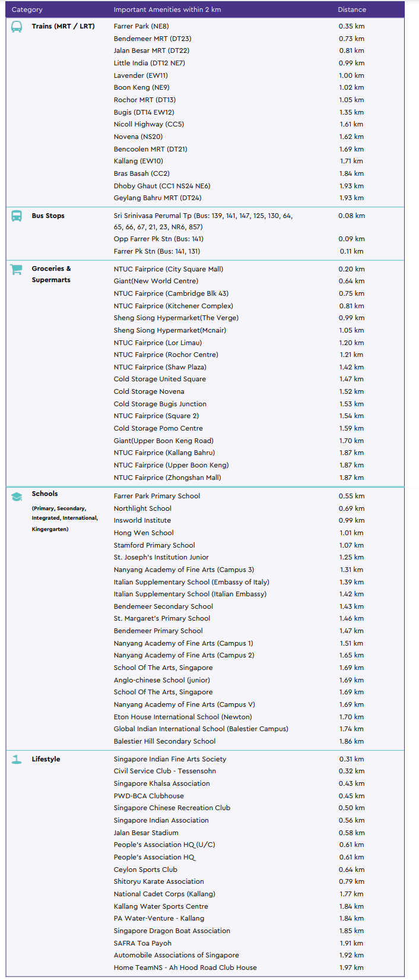Select Cold Storage Bugis Junction entry

(x=160, y=404)
